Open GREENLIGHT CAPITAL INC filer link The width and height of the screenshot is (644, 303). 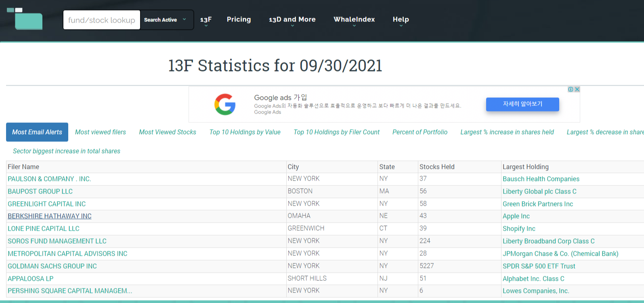pos(47,204)
